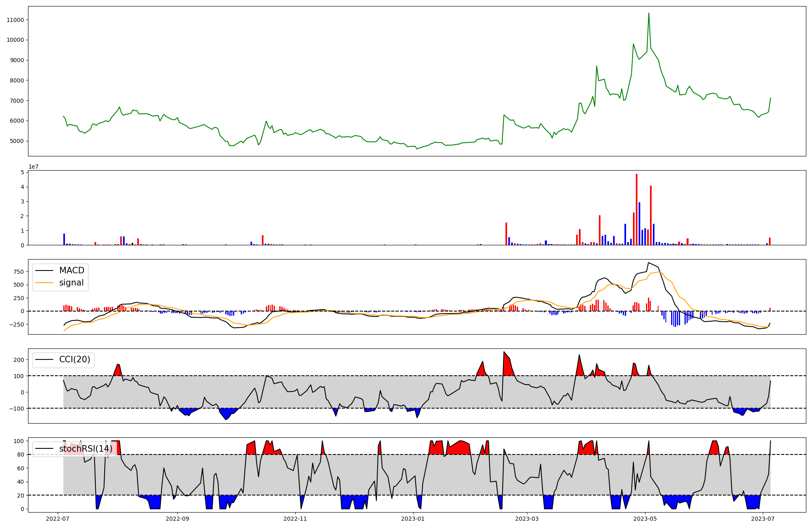Click the highest peak of the green price line
812x528 pixels.
coord(648,13)
